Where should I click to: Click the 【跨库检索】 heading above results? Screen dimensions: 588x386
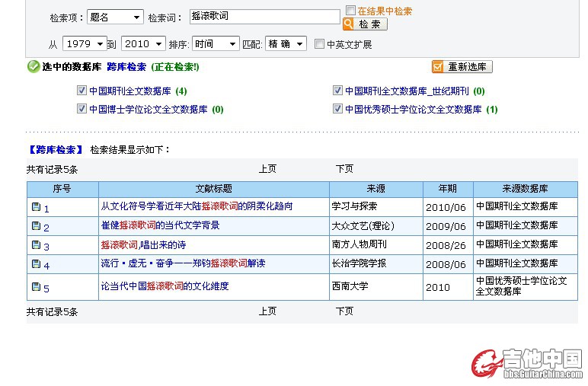56,150
